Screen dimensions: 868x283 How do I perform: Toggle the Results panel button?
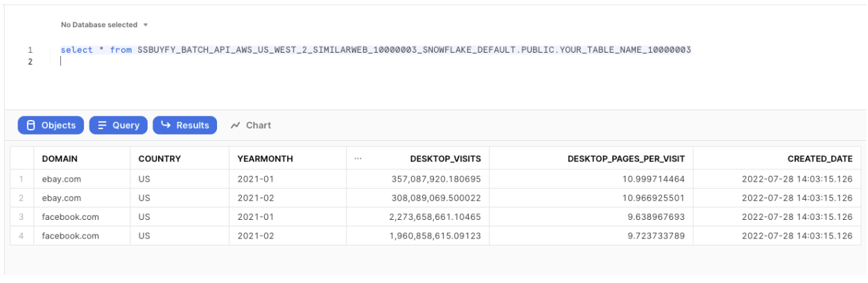point(184,126)
